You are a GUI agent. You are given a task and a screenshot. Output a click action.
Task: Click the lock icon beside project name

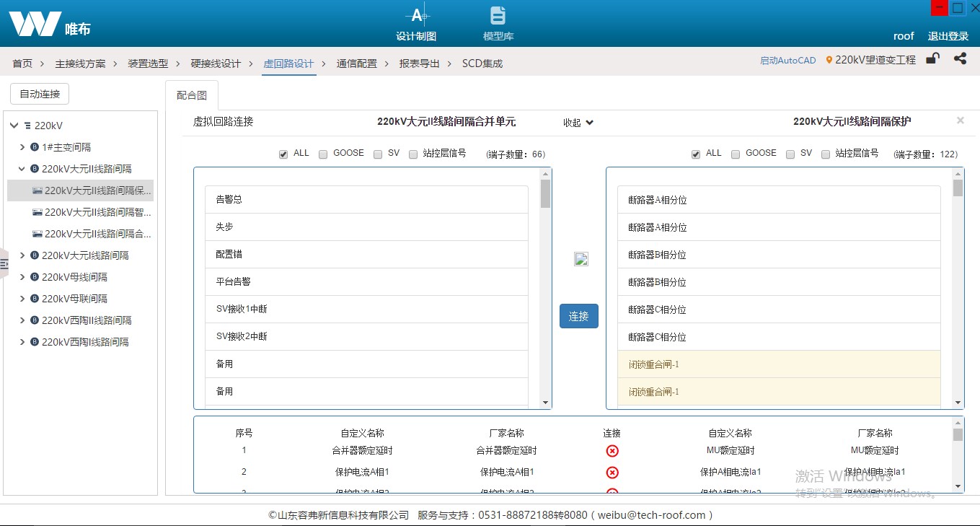click(932, 59)
